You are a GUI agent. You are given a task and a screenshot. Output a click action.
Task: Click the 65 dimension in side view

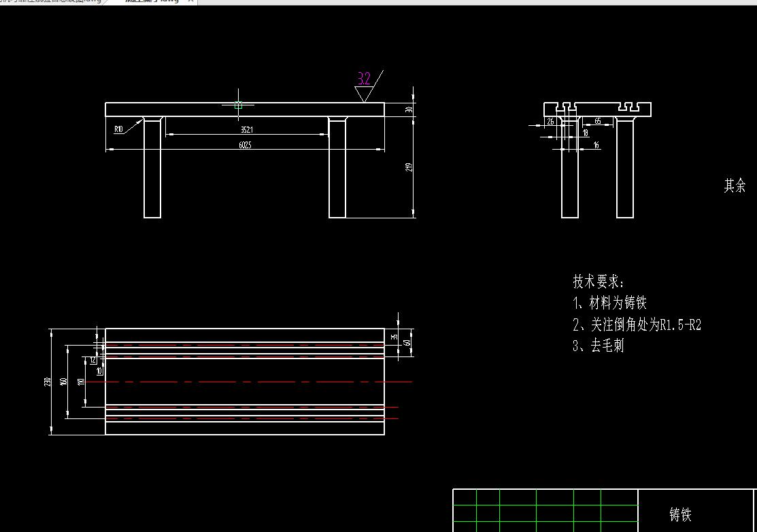[598, 121]
